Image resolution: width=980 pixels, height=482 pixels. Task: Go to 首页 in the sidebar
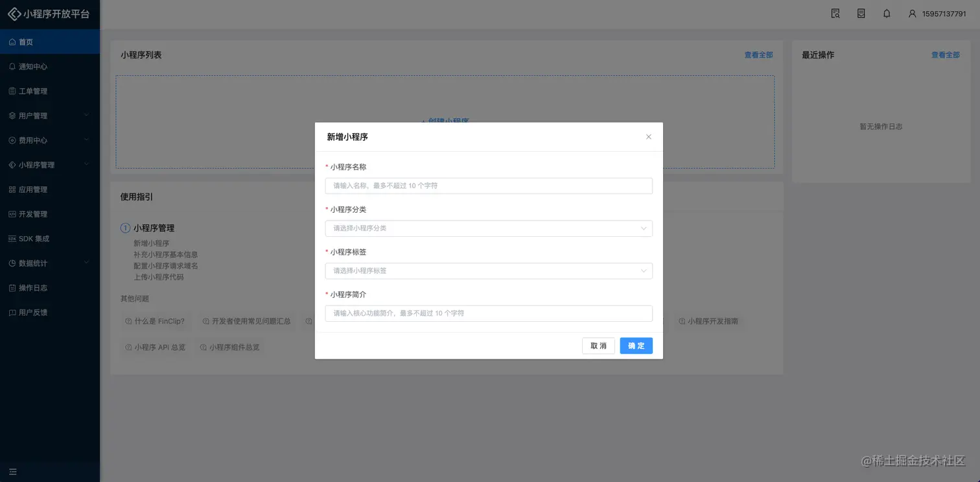pos(50,42)
